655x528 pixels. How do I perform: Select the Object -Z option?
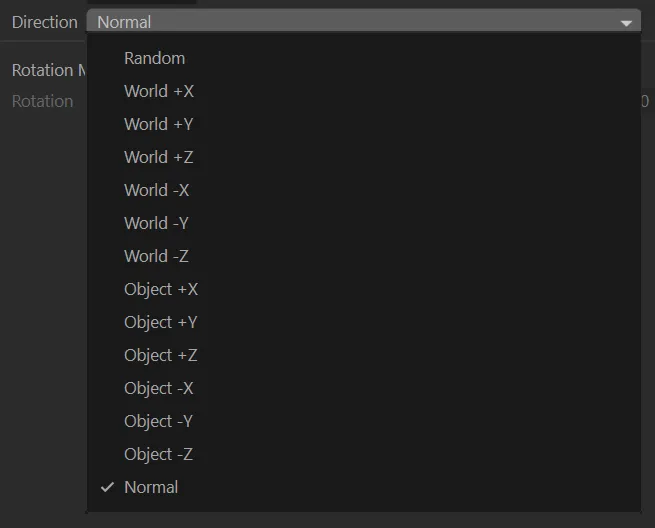tap(159, 454)
